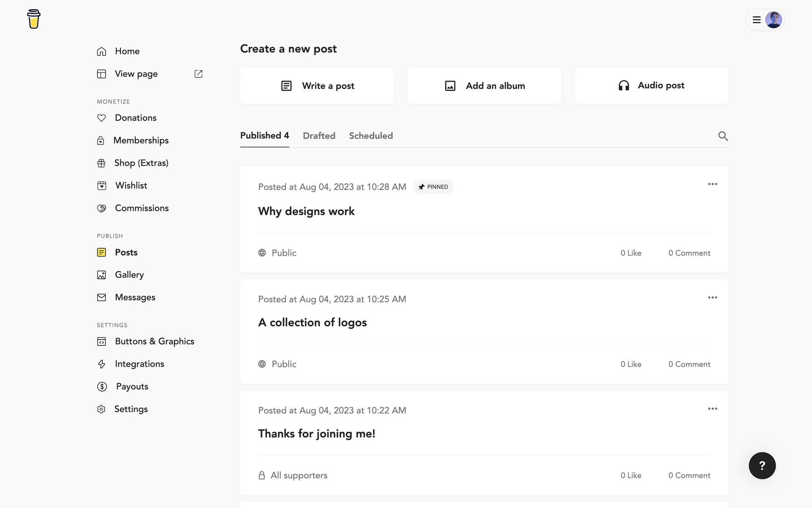Click the Write a post button
This screenshot has height=508, width=812.
coord(317,86)
